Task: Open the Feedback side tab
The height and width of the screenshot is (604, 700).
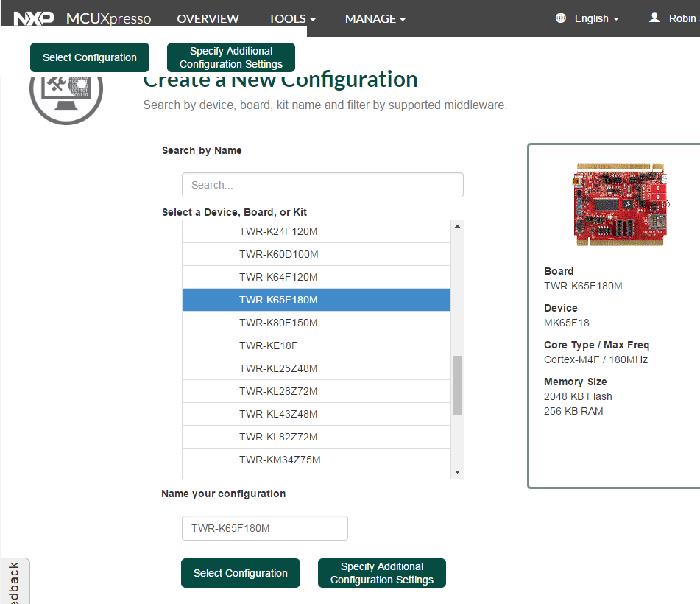Action: click(x=15, y=581)
